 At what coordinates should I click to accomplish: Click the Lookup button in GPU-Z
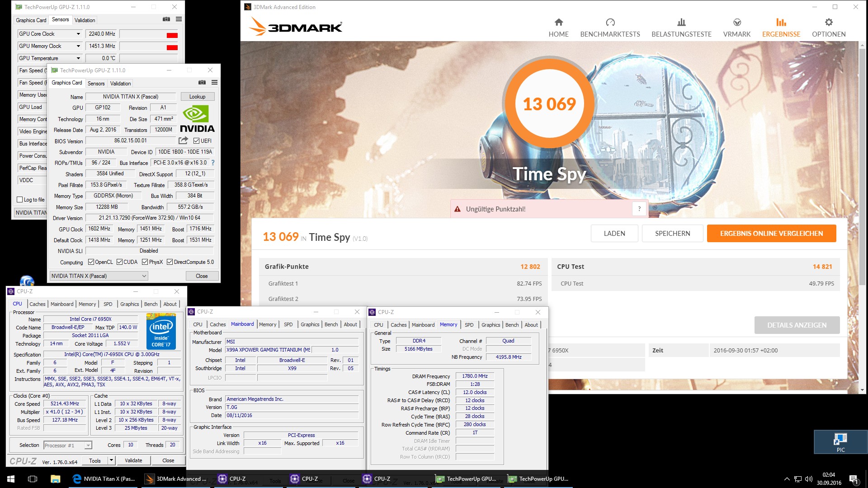pyautogui.click(x=198, y=97)
